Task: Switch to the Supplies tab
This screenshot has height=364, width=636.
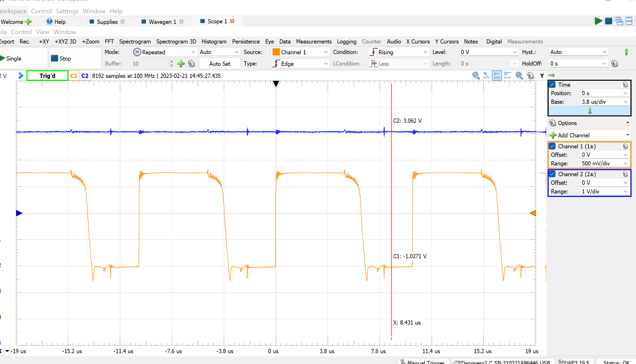Action: tap(107, 22)
